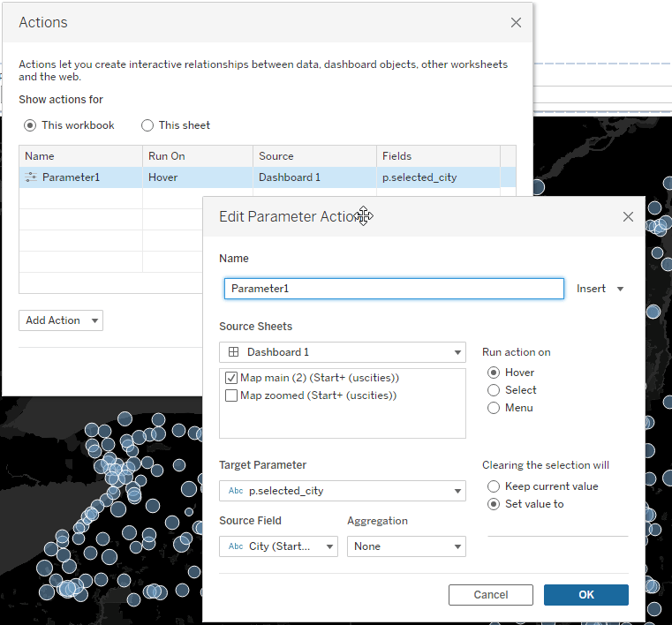The height and width of the screenshot is (625, 672).
Task: Uncheck the Map main (2) sheet checkbox
Action: tap(231, 378)
